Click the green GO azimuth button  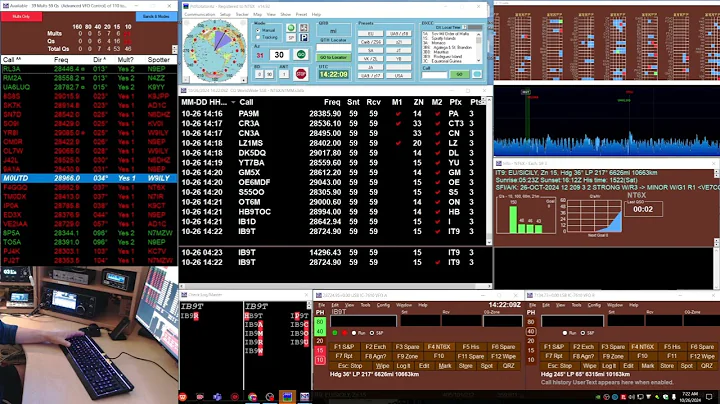pyautogui.click(x=301, y=55)
